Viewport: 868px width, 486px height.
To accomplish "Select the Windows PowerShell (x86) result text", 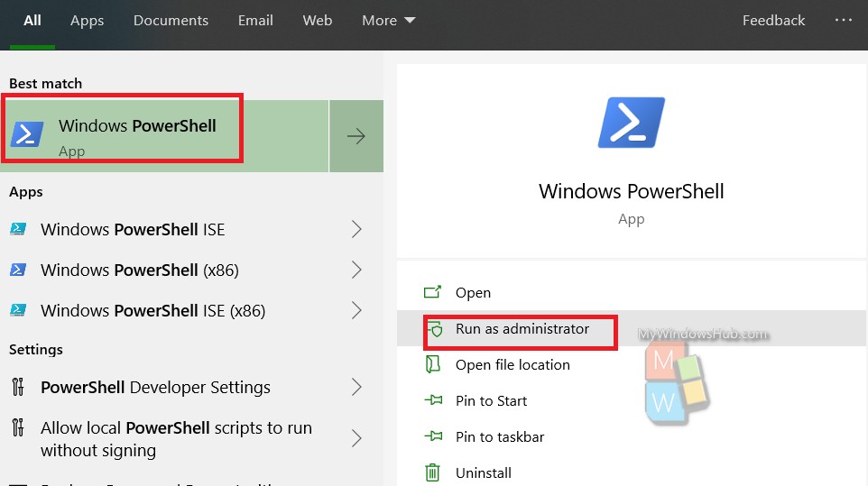I will (x=140, y=270).
